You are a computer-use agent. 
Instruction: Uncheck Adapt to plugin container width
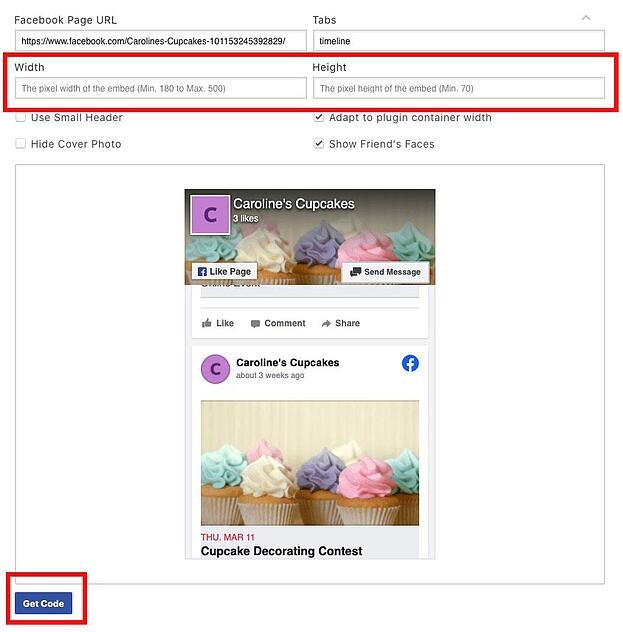(319, 117)
